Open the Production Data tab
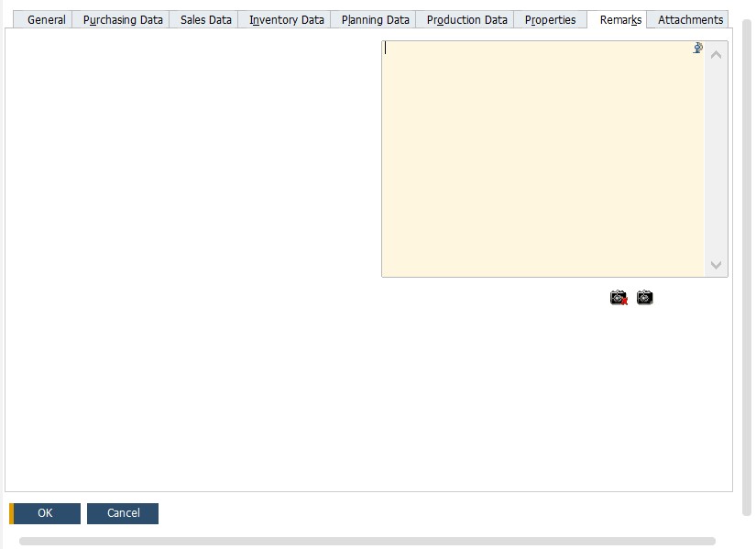Screen dimensions: 756x549 tap(464, 18)
